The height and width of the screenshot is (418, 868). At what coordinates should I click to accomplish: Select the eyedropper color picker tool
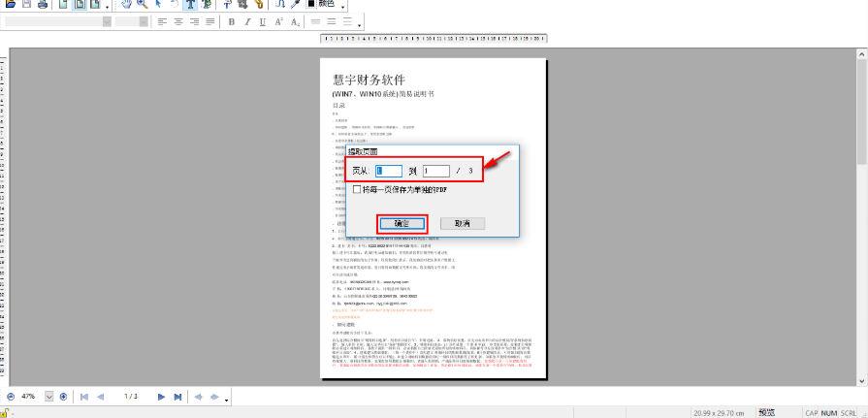pos(295,4)
